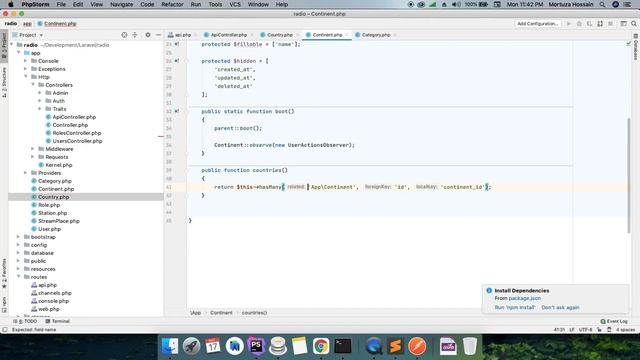The width and height of the screenshot is (640, 360).
Task: Open the VCS menu
Action: pyautogui.click(x=235, y=4)
